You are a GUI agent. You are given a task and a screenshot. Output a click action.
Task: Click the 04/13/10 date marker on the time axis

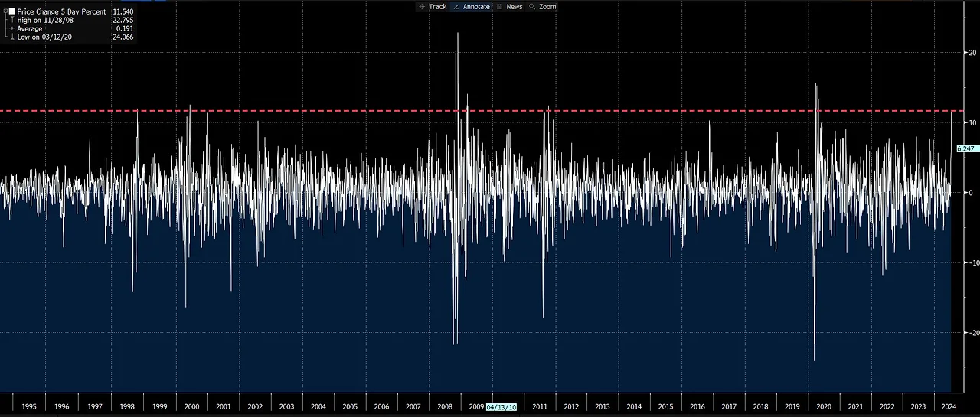point(501,407)
